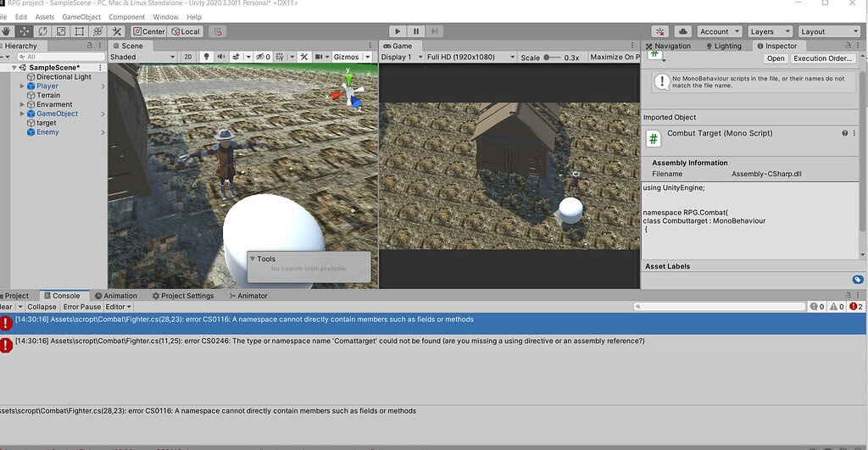Open Gizmos dropdown arrow
Image resolution: width=868 pixels, height=450 pixels.
368,57
